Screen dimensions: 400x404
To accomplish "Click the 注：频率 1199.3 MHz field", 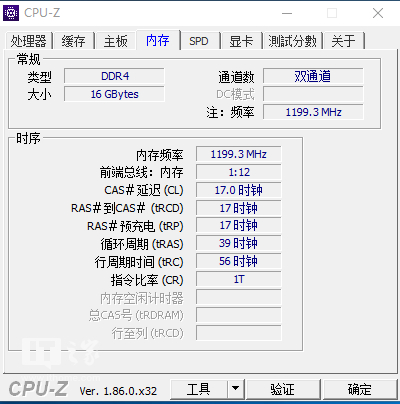I will point(313,112).
